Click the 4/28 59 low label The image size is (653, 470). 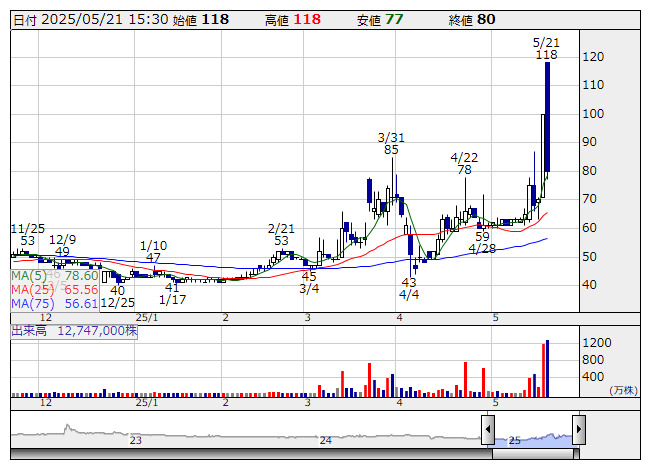click(482, 243)
